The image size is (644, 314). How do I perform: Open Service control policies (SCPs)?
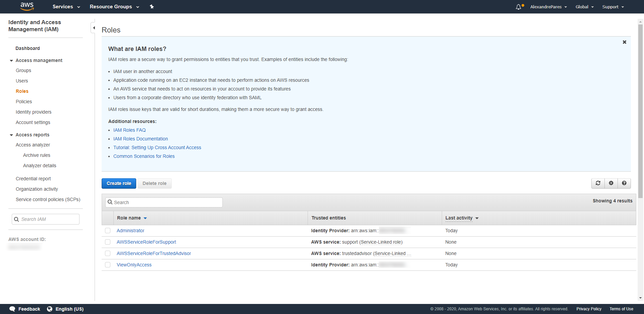click(48, 199)
